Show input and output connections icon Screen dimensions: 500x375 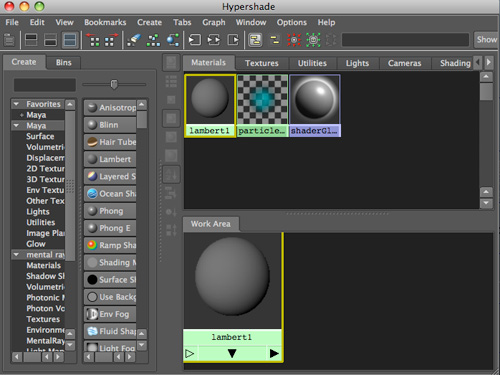(214, 40)
